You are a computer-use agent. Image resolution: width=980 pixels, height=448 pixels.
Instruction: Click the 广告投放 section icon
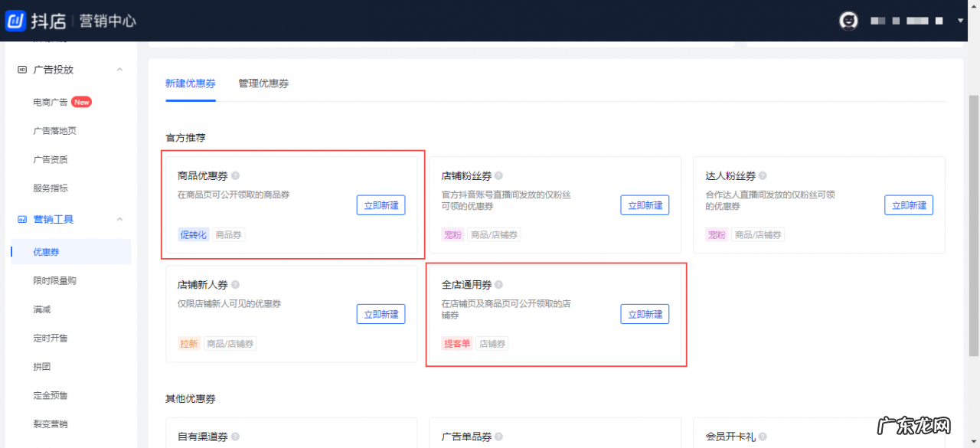coord(21,69)
